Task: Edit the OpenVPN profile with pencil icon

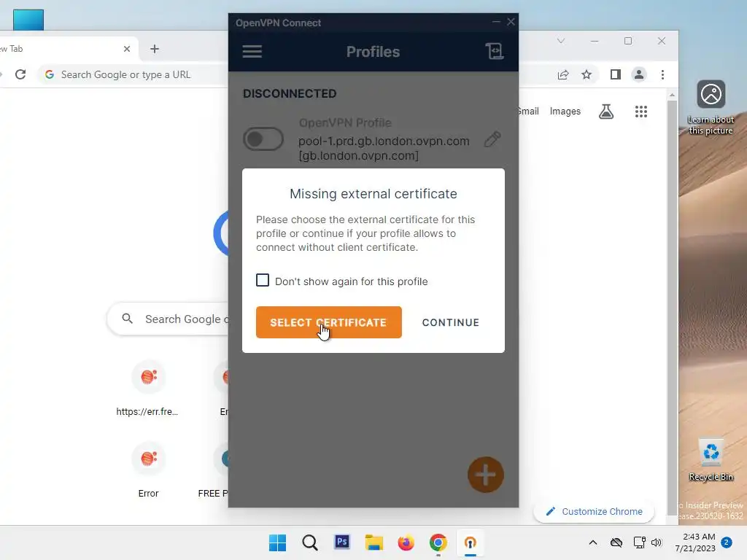Action: (492, 139)
